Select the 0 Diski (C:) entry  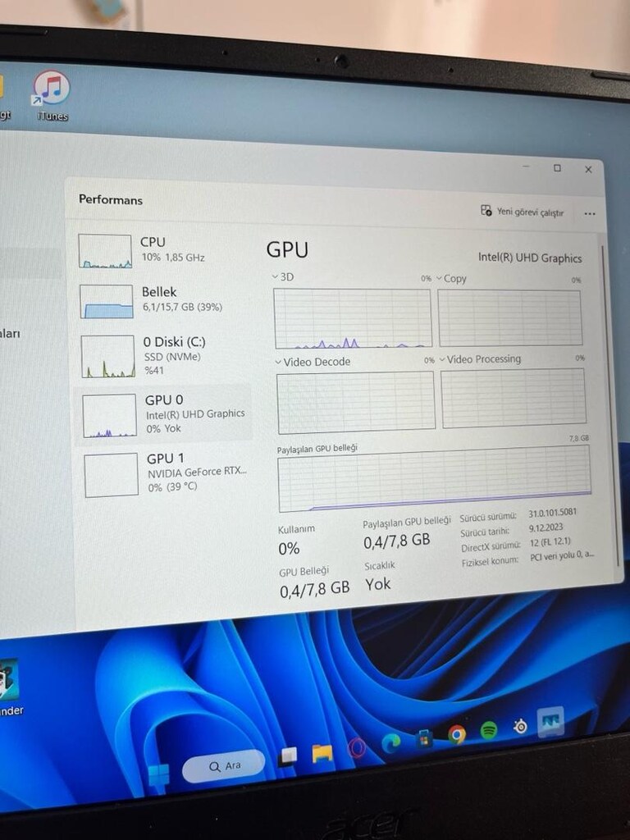click(163, 356)
